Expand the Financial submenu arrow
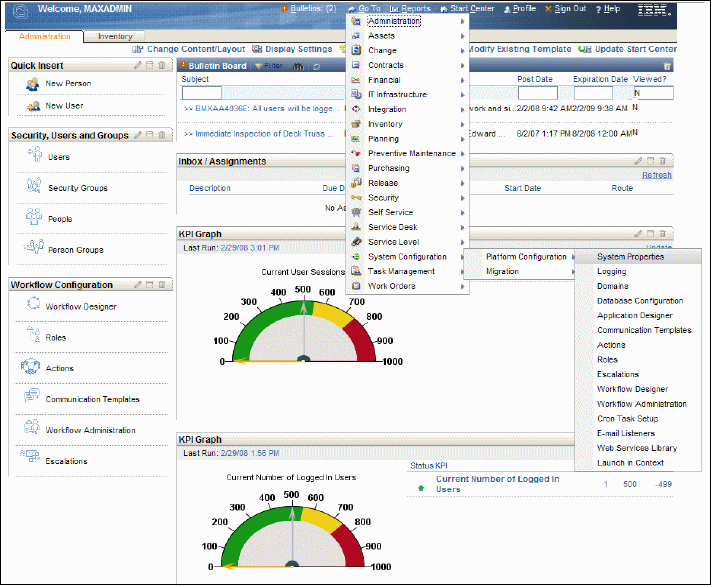The width and height of the screenshot is (711, 586). click(463, 80)
